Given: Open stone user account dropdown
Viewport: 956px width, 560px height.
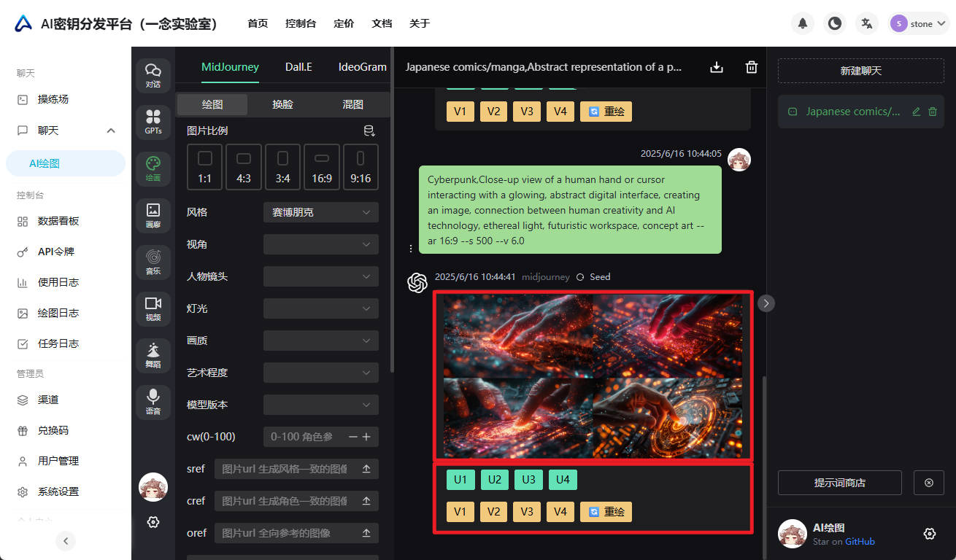Looking at the screenshot, I should [918, 23].
